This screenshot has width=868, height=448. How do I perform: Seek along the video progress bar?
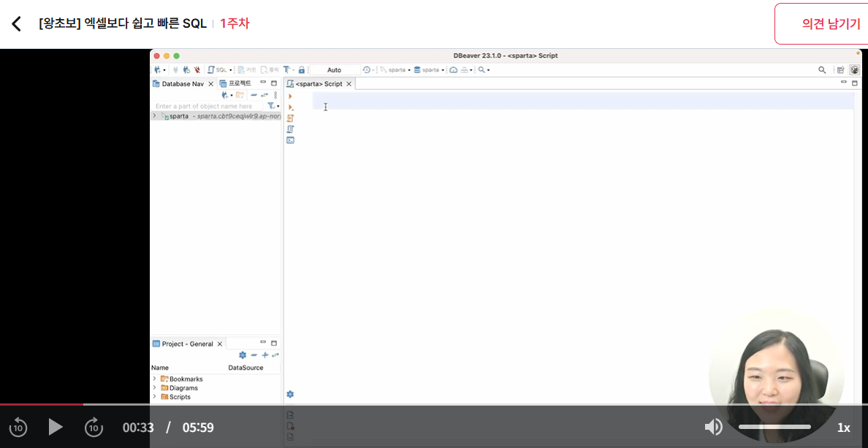click(434, 404)
